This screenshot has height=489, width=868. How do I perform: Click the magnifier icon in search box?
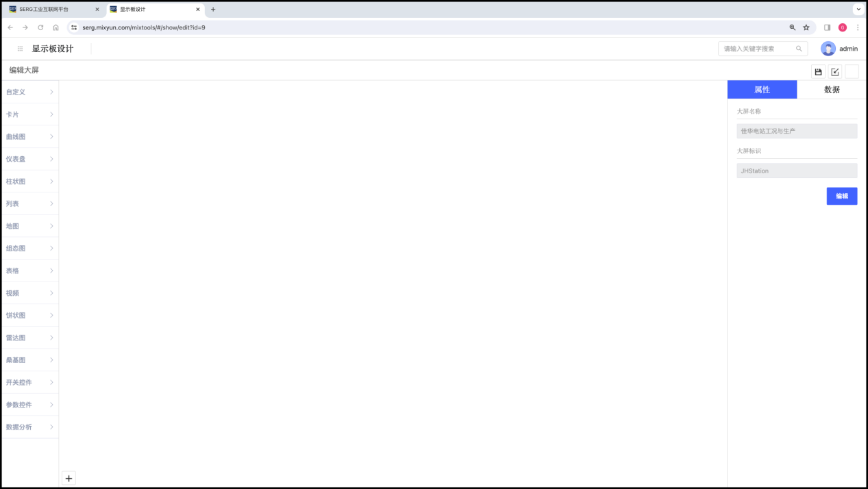point(799,49)
